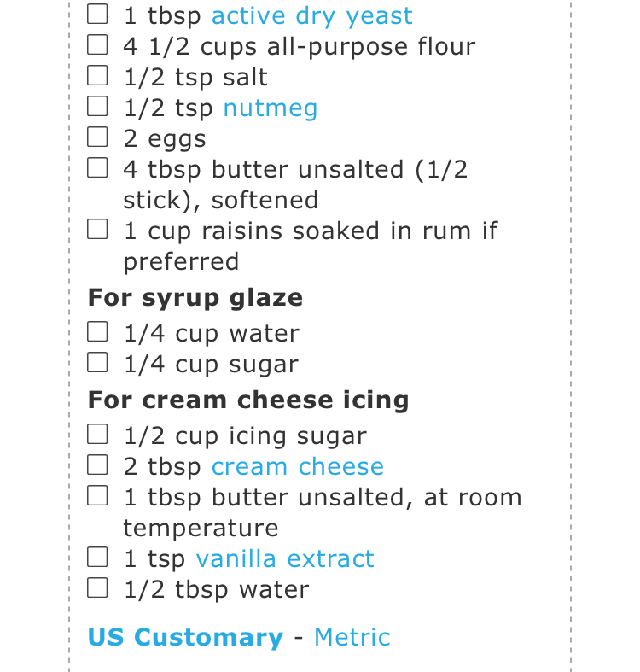The image size is (640, 672).
Task: Open the active dry yeast link
Action: [x=311, y=15]
